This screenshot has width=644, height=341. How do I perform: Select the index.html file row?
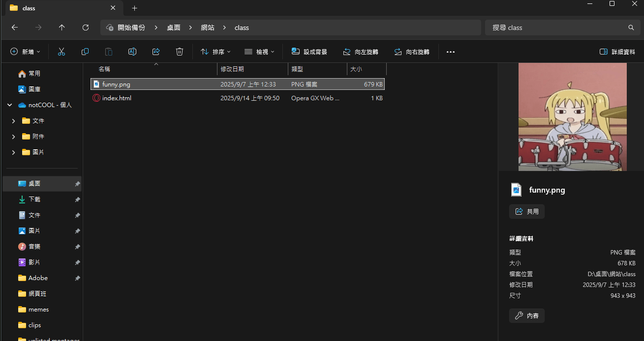click(x=238, y=98)
